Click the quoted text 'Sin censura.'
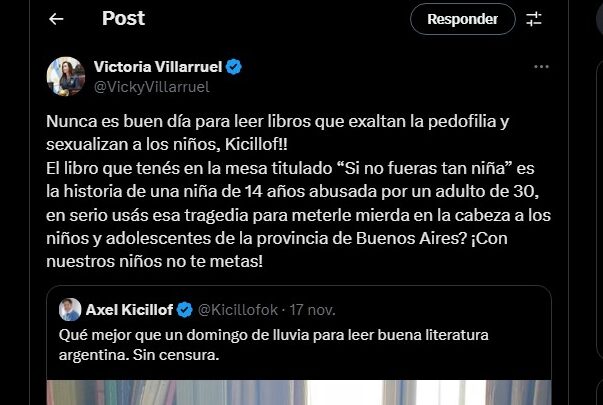603x405 pixels. tap(176, 355)
